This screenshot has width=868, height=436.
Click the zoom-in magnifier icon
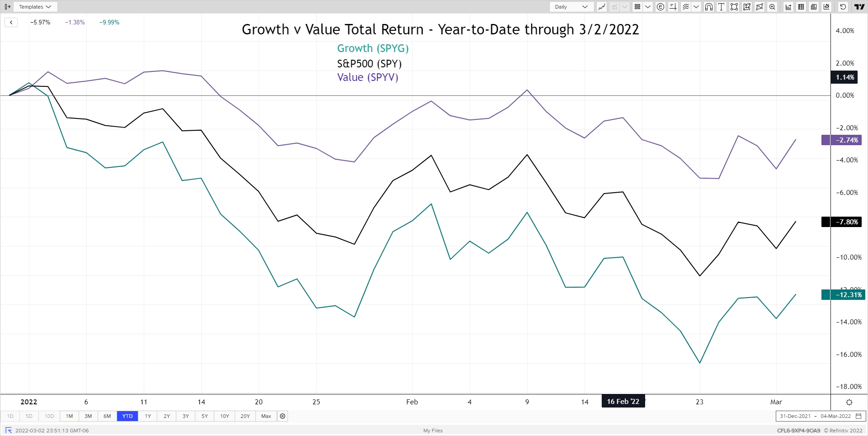pos(773,7)
